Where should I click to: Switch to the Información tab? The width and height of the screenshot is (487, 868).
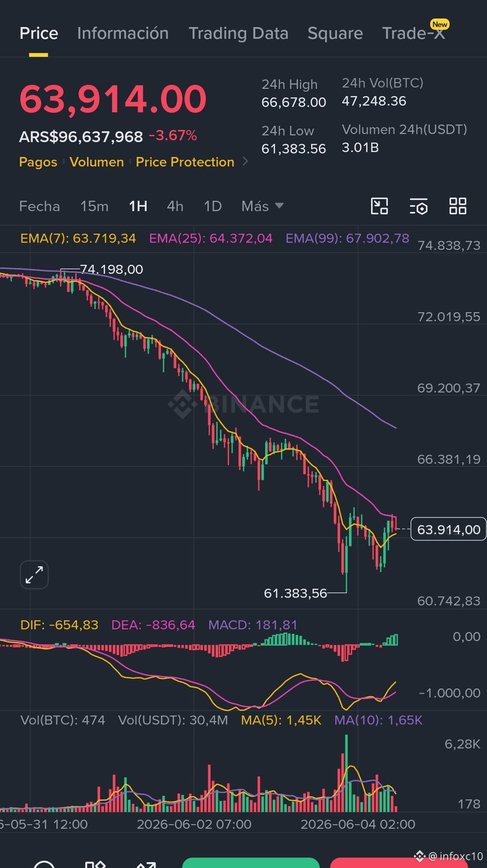point(123,33)
